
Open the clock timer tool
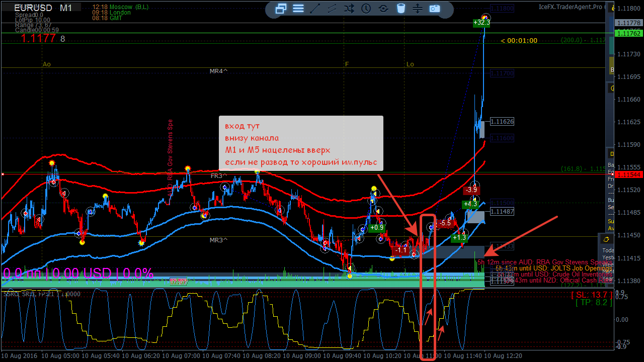[366, 9]
